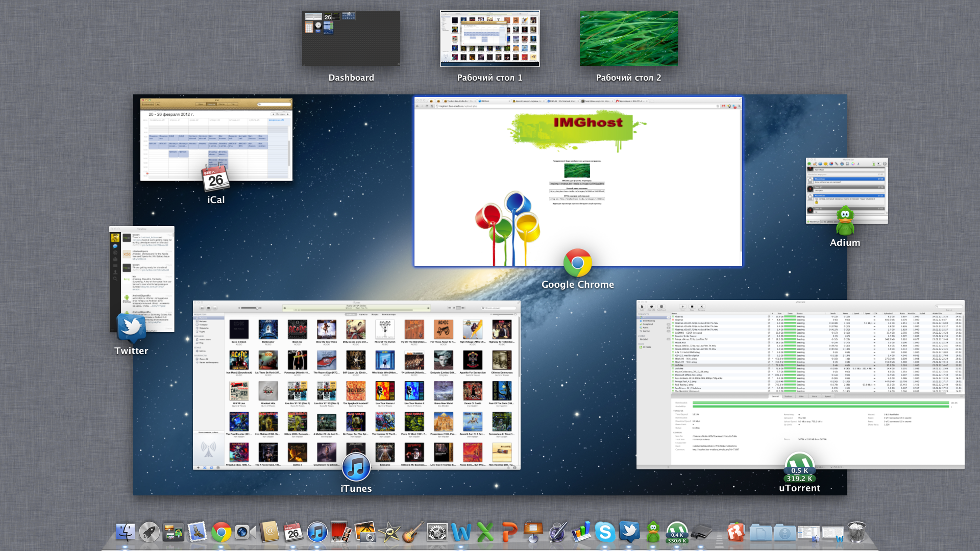Viewport: 980px width, 551px height.
Task: Click Adium green duck in the Dock
Action: [x=653, y=532]
